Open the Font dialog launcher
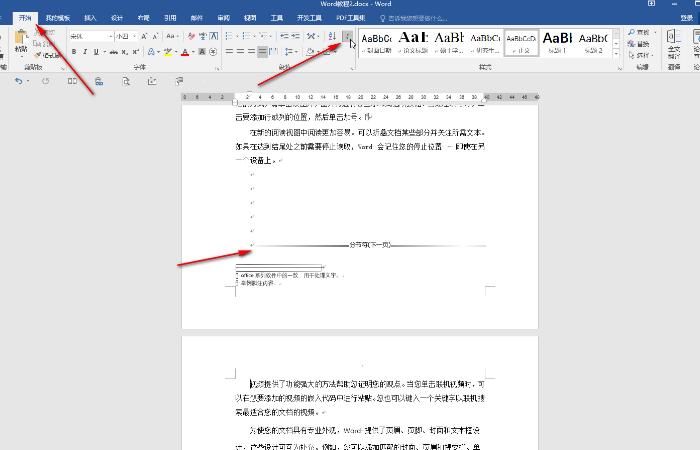700x450 pixels. [217, 68]
